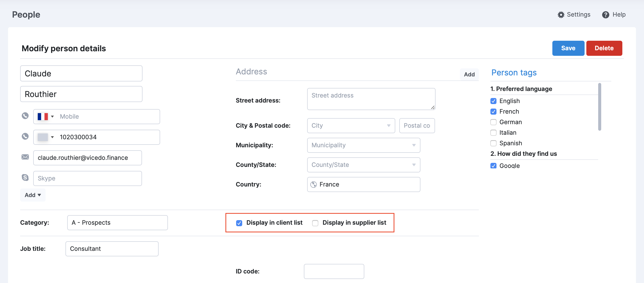Click the email field claude.routhier@vicedo.finance
Screen dimensions: 644x283
(88, 158)
